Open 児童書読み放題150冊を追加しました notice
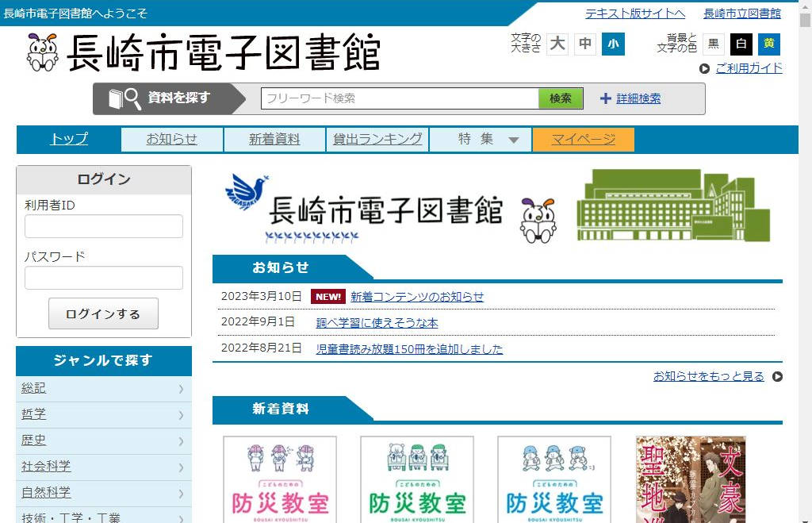812x523 pixels. pyautogui.click(x=409, y=349)
